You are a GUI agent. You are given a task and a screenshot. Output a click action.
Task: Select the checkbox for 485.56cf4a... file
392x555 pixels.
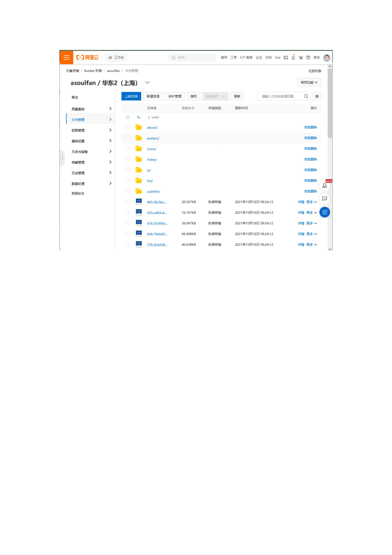click(x=128, y=202)
